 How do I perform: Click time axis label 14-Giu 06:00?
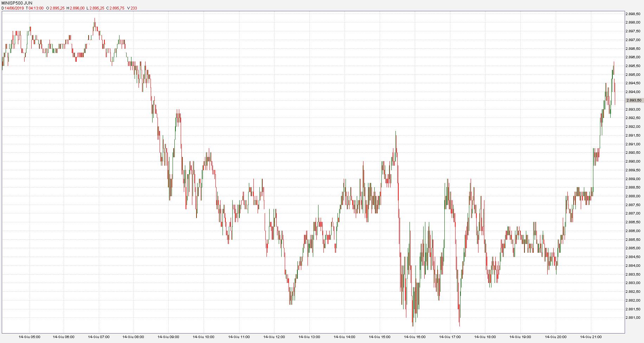click(64, 337)
